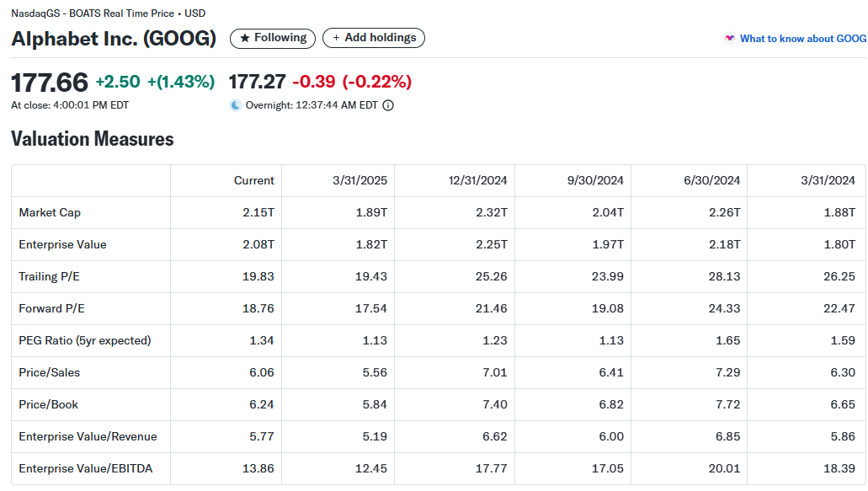This screenshot has width=868, height=491.
Task: Click current Market Cap value 2.15T
Action: pyautogui.click(x=258, y=212)
